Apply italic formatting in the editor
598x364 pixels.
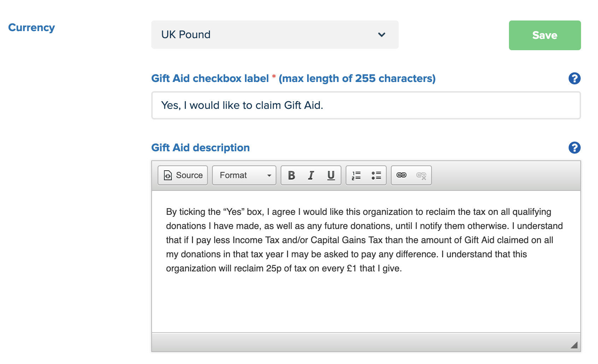(311, 175)
